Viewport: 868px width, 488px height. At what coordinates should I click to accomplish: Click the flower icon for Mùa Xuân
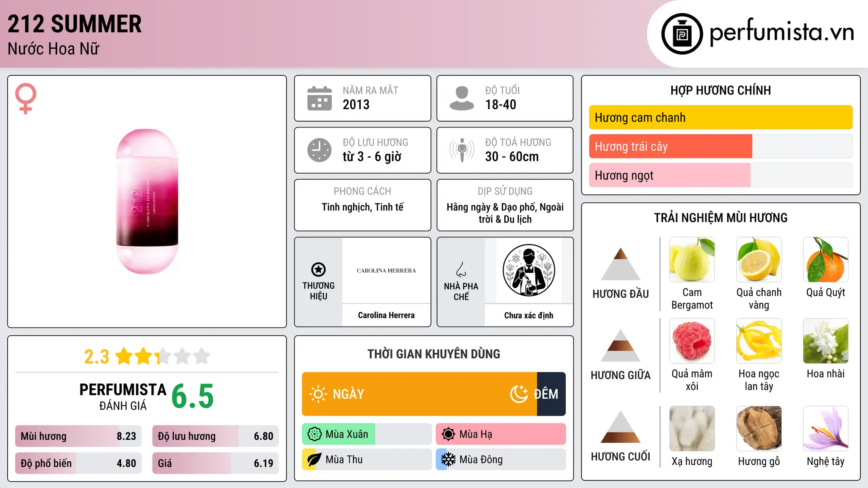[314, 434]
